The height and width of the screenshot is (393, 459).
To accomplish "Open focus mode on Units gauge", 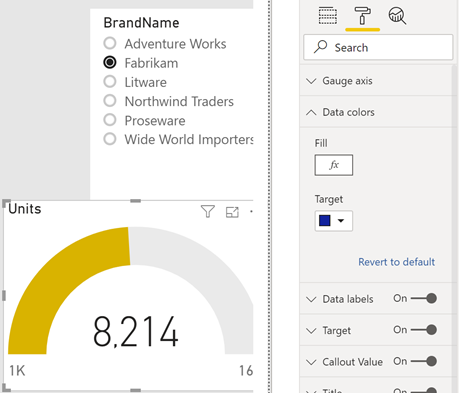I will click(x=232, y=212).
